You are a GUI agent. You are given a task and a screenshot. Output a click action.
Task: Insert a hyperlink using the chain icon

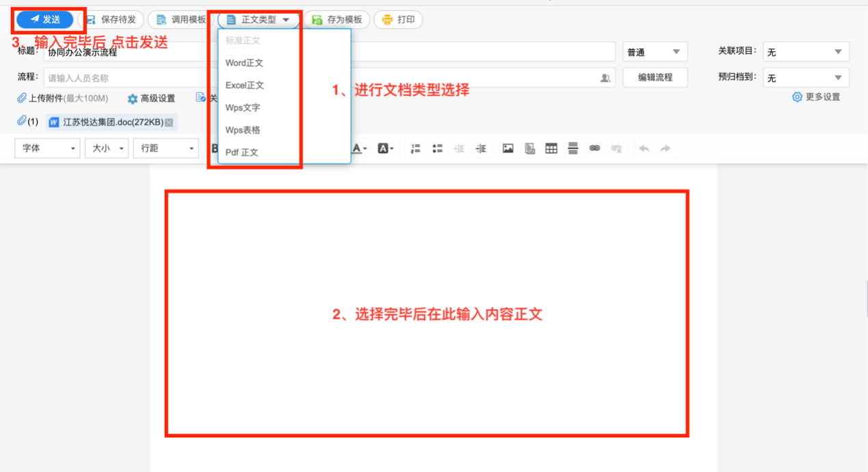(x=595, y=148)
